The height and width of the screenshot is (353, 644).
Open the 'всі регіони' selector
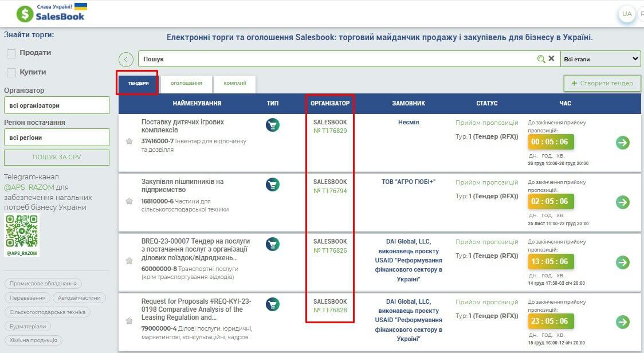coord(57,138)
